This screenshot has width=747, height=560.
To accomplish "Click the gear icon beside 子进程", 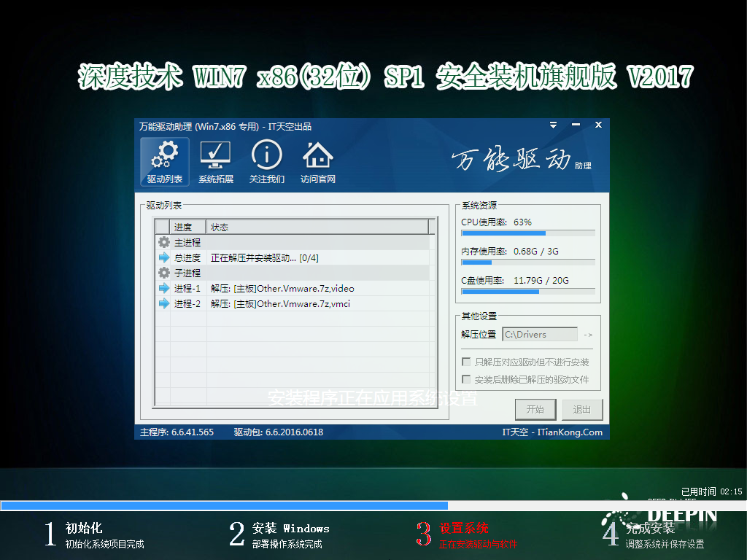I will tap(164, 273).
